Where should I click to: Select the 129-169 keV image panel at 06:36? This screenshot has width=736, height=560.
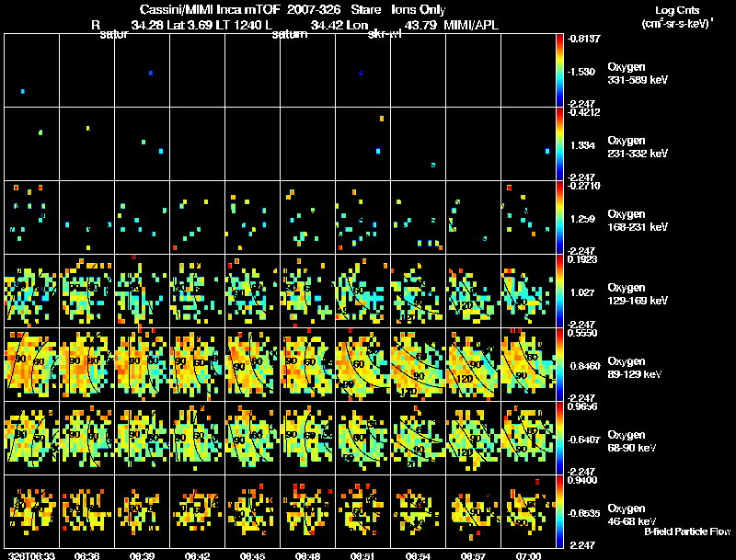tap(86, 291)
